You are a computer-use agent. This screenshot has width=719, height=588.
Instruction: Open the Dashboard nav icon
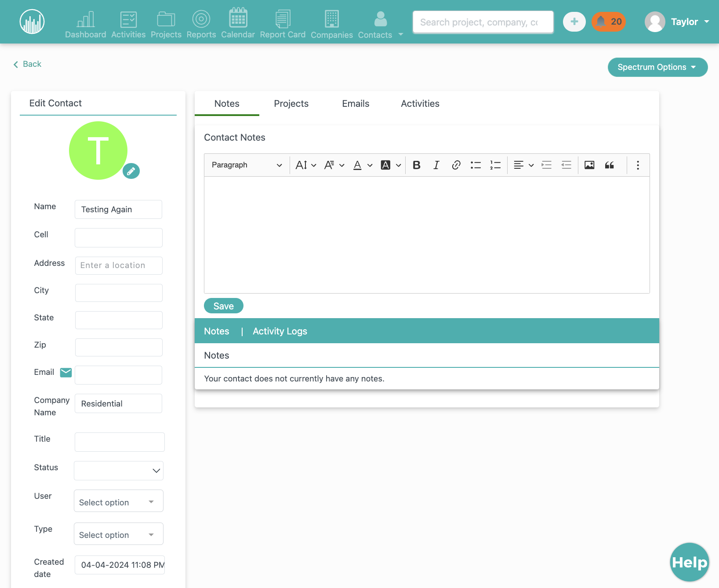pos(86,24)
